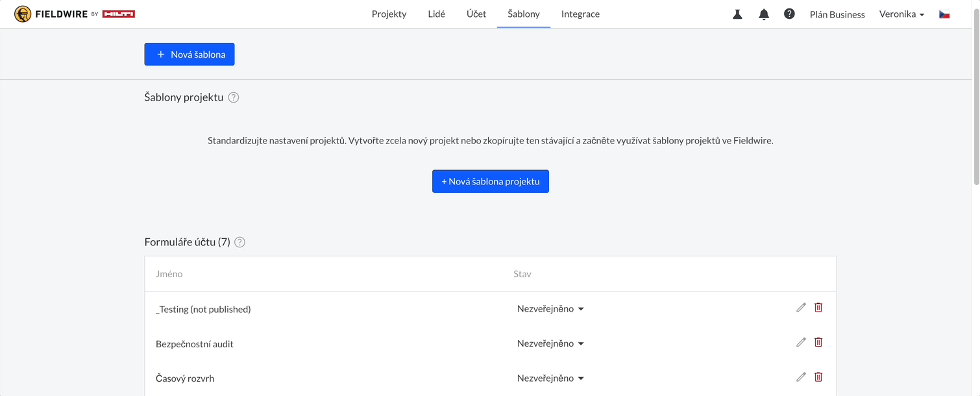Image resolution: width=980 pixels, height=396 pixels.
Task: Click the Czech flag language icon
Action: 944,14
